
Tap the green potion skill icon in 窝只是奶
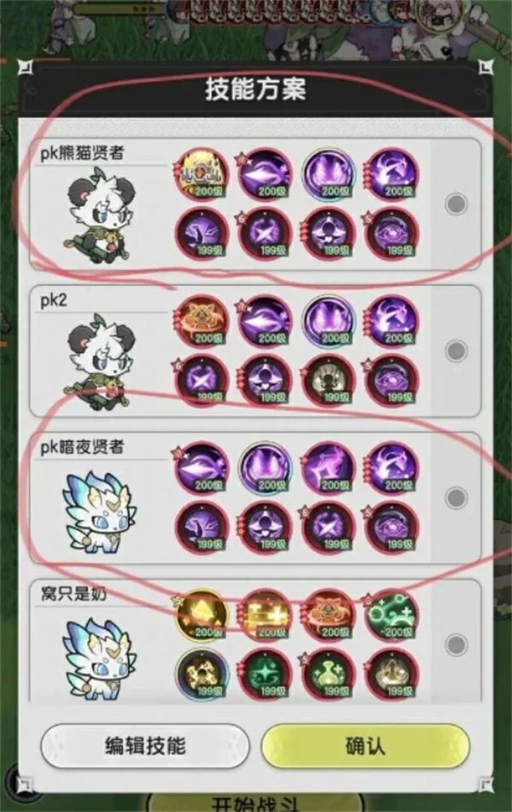click(329, 675)
